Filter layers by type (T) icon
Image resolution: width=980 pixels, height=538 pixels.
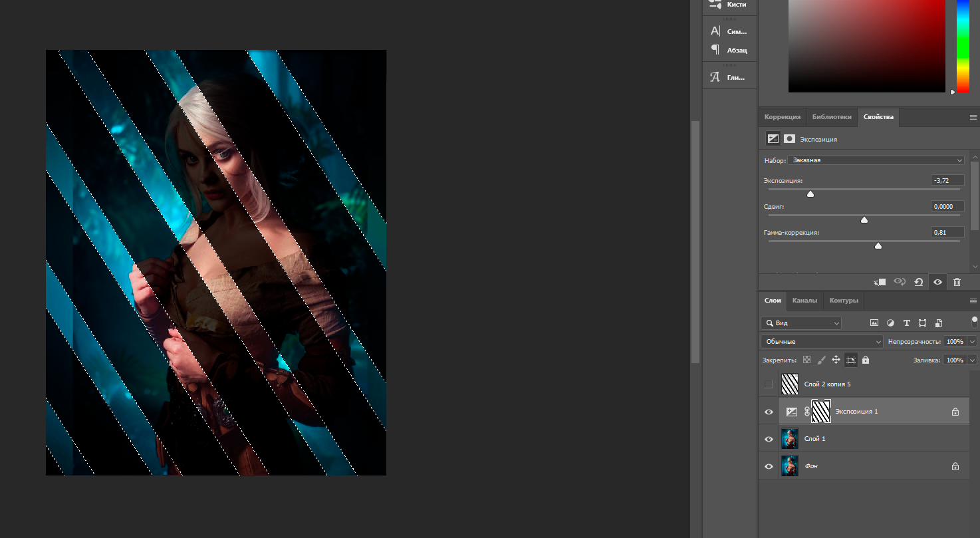point(907,323)
